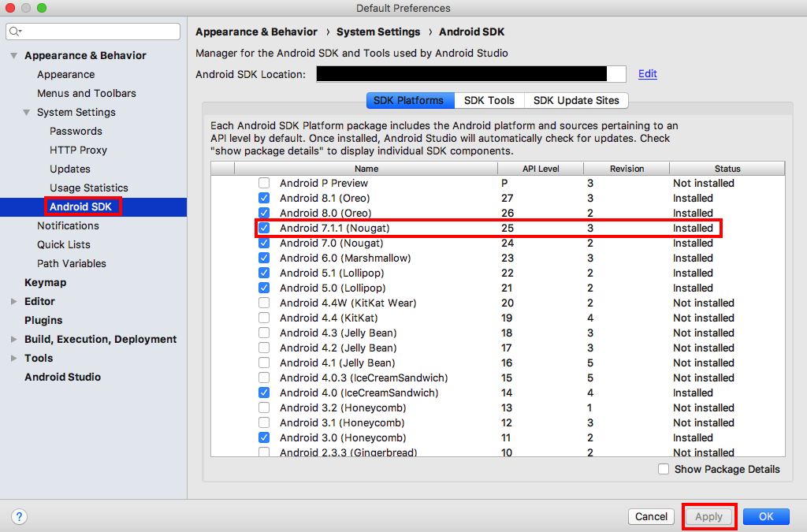The width and height of the screenshot is (807, 532).
Task: Collapse the System Settings subtree
Action: (27, 112)
